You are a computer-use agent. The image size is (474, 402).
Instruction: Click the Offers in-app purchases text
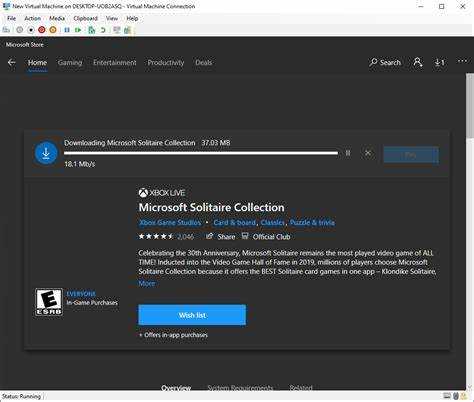click(x=173, y=335)
